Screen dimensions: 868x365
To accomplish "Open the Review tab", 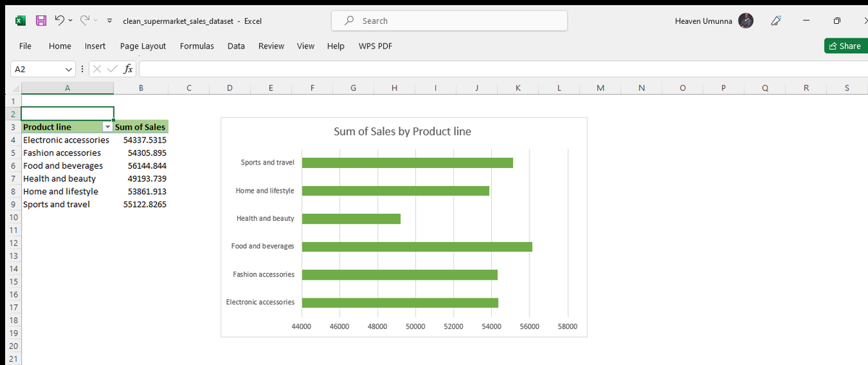I will point(271,46).
